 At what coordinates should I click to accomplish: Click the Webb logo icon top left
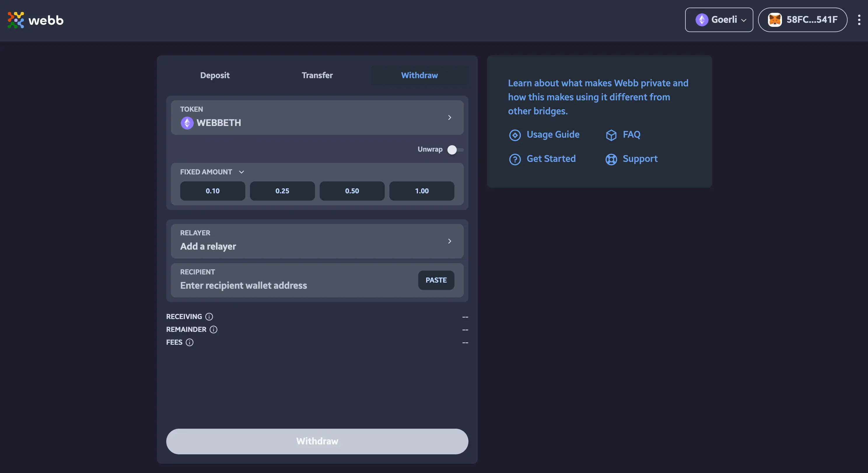pyautogui.click(x=16, y=19)
